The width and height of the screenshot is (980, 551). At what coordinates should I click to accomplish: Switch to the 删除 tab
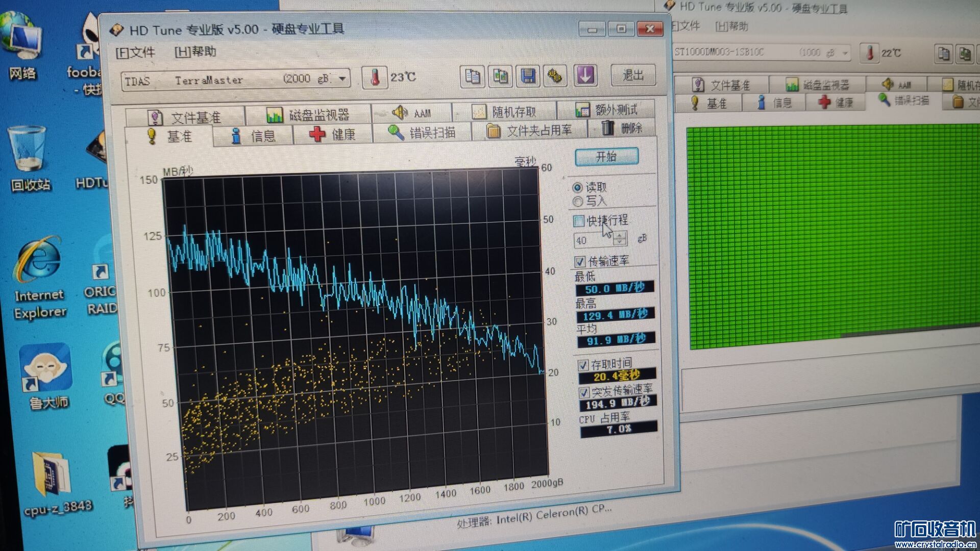622,129
